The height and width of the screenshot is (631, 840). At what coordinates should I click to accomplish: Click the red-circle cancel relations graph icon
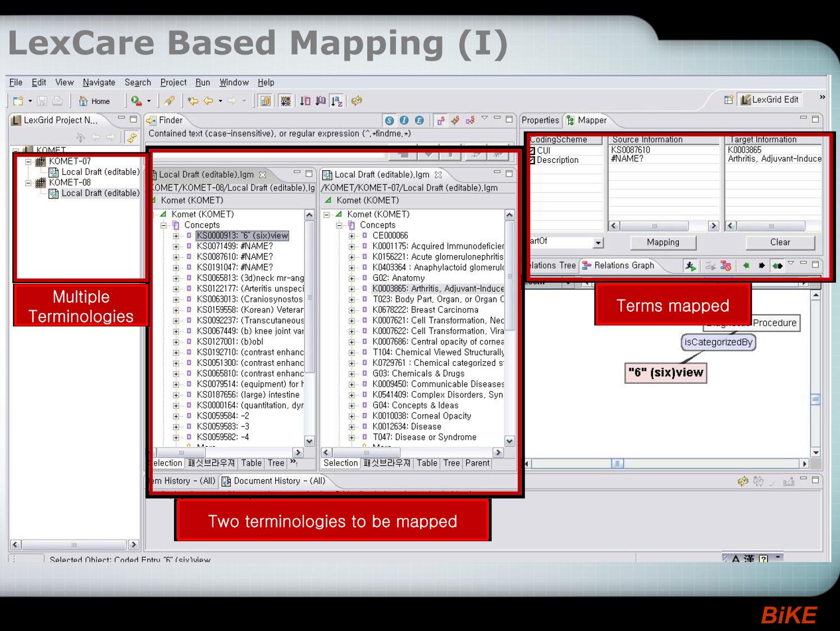[x=726, y=266]
